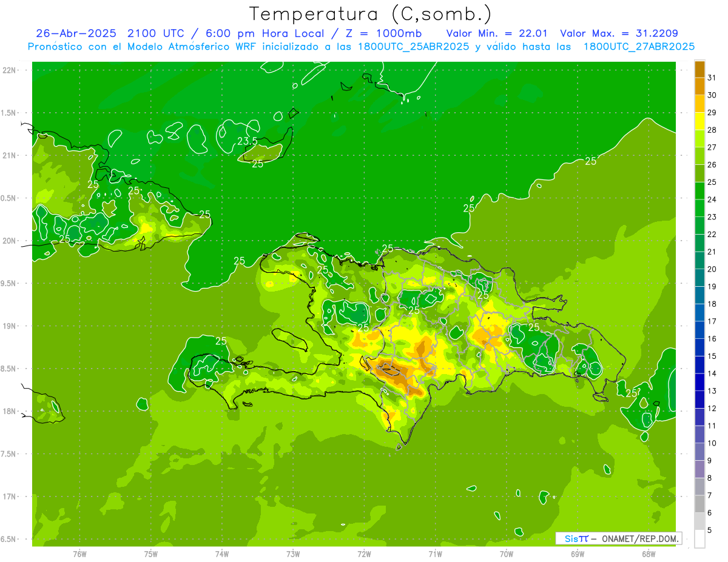Click the "72W" longitude axis label
This screenshot has height=562, width=728.
click(364, 554)
